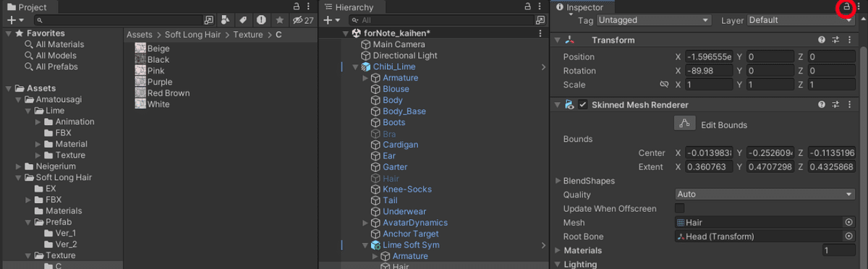This screenshot has width=868, height=269.
Task: Expand the Materials section
Action: point(558,250)
